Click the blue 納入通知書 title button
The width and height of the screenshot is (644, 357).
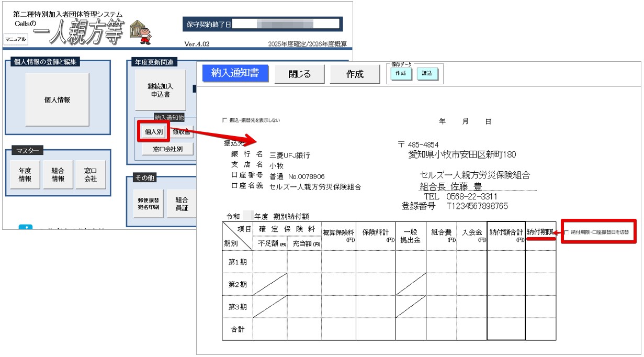coord(235,73)
